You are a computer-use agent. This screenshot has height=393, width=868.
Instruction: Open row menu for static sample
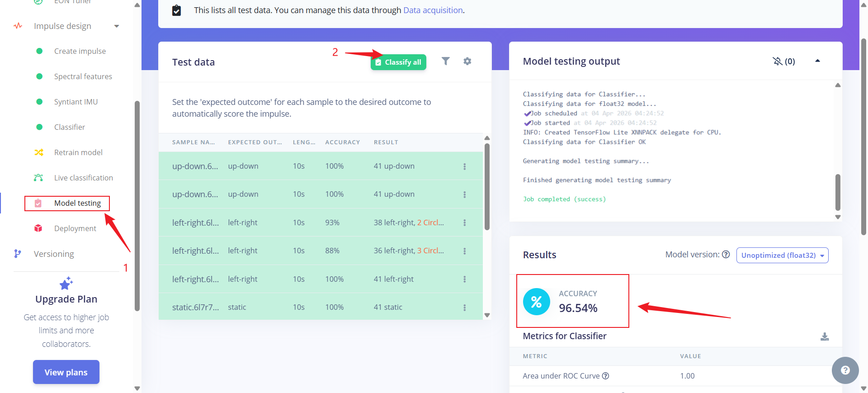(464, 308)
